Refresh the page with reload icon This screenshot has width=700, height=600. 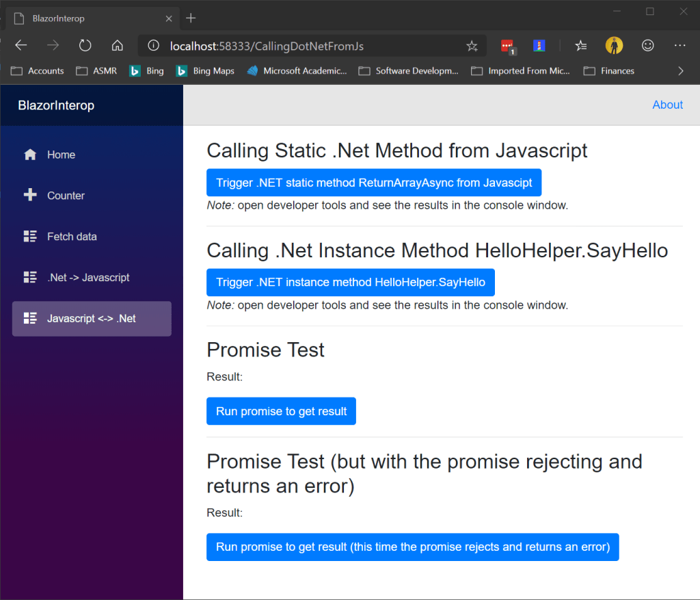(x=85, y=46)
